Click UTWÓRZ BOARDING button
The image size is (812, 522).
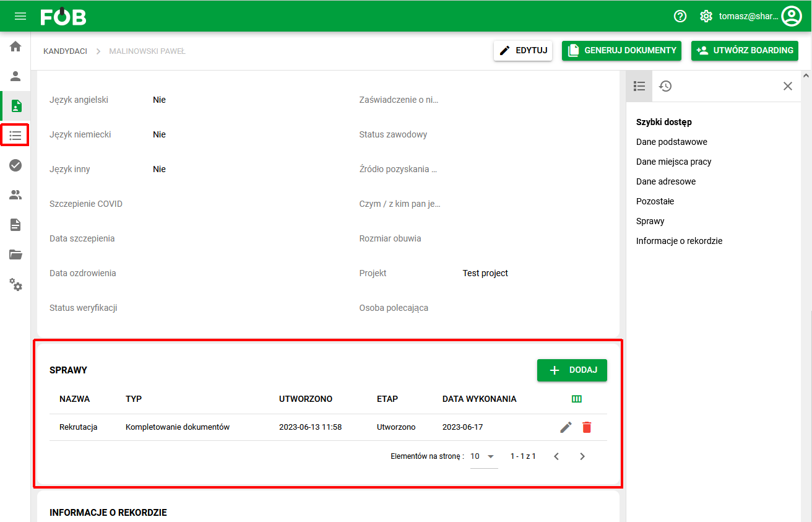coord(745,51)
